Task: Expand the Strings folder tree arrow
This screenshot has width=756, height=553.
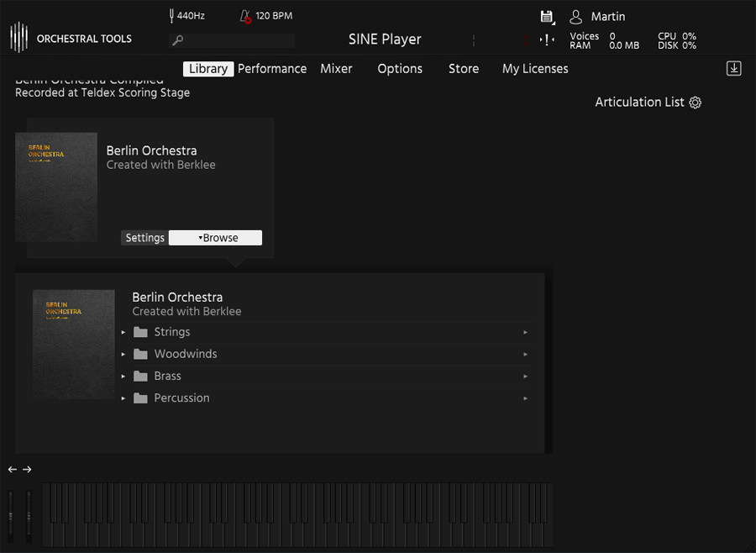Action: 123,333
